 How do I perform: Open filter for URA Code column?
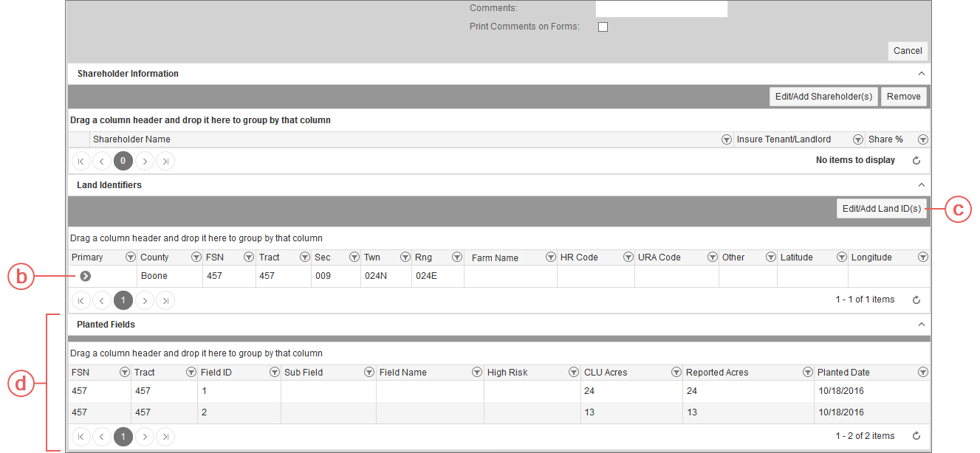tap(712, 257)
